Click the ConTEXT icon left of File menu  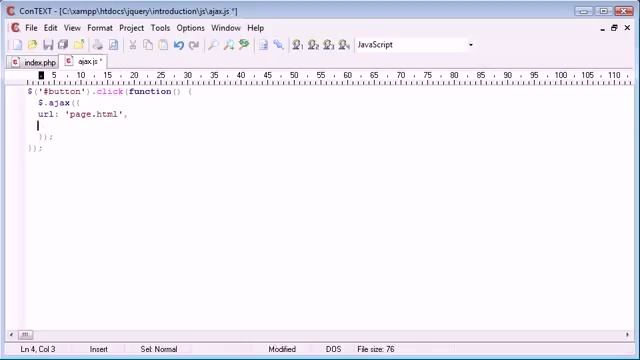pyautogui.click(x=15, y=28)
